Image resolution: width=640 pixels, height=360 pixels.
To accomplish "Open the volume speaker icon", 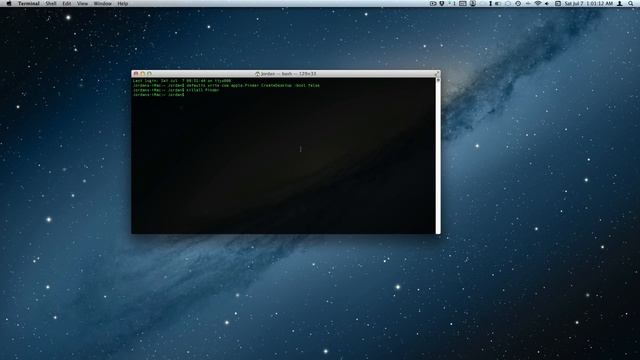I will point(547,3).
